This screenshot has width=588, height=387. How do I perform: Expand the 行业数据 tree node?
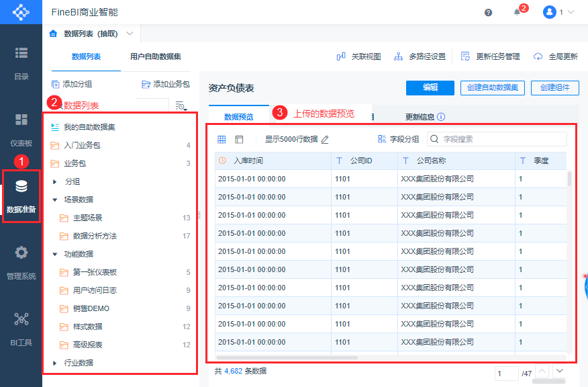coord(55,363)
